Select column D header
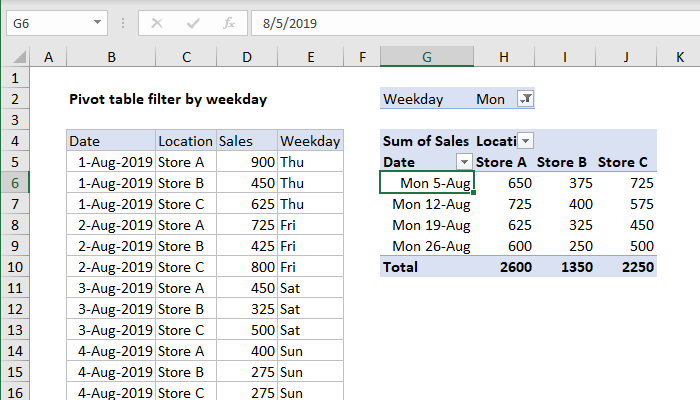 point(247,57)
